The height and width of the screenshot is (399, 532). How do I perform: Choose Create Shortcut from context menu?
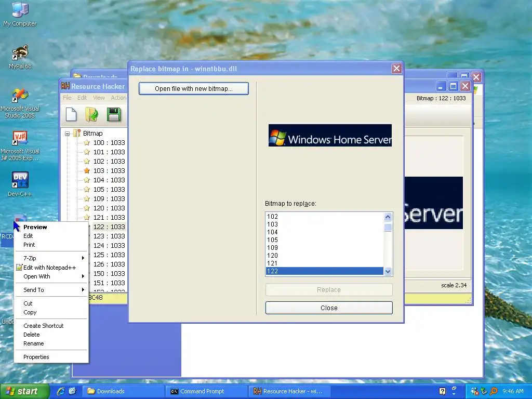(51, 326)
